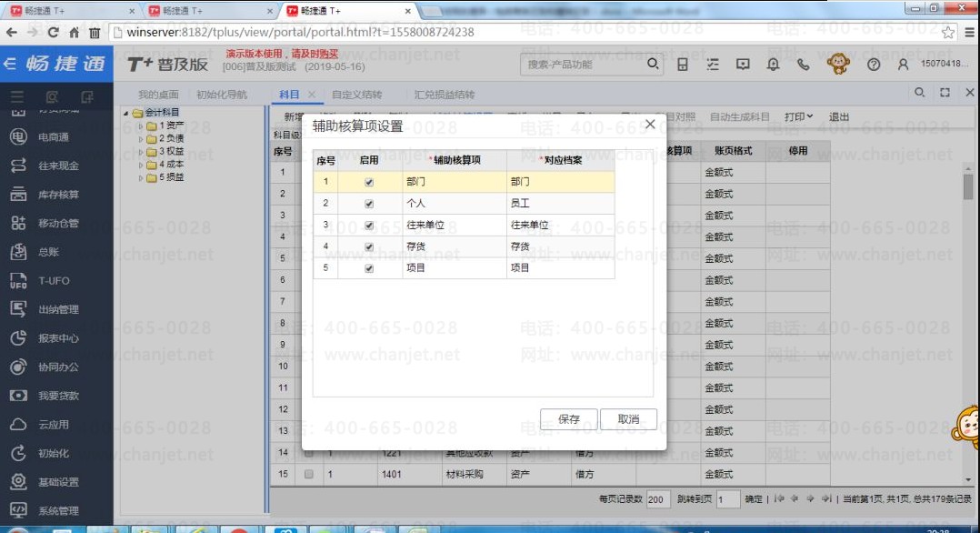Expand the 4 成本 tree node
The height and width of the screenshot is (533, 980).
pos(141,165)
